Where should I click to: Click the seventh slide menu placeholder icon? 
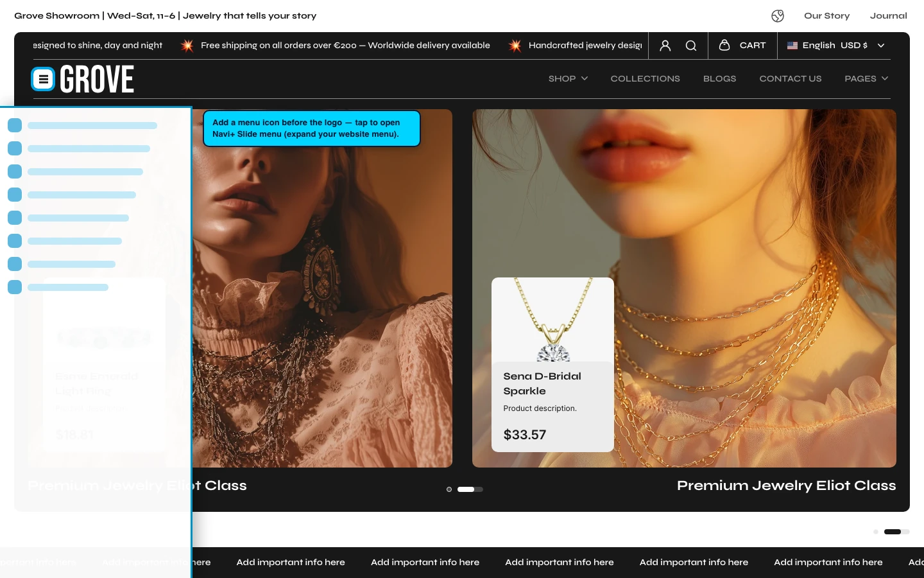(x=15, y=264)
